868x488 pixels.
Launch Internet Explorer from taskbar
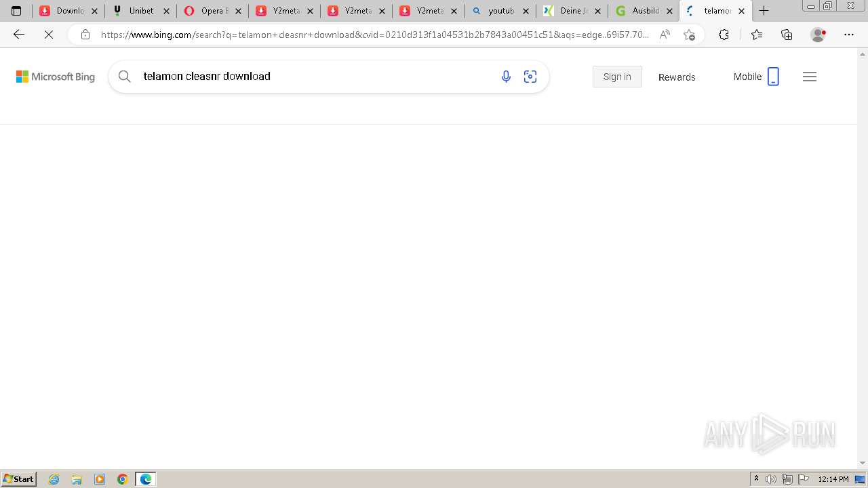click(x=54, y=479)
